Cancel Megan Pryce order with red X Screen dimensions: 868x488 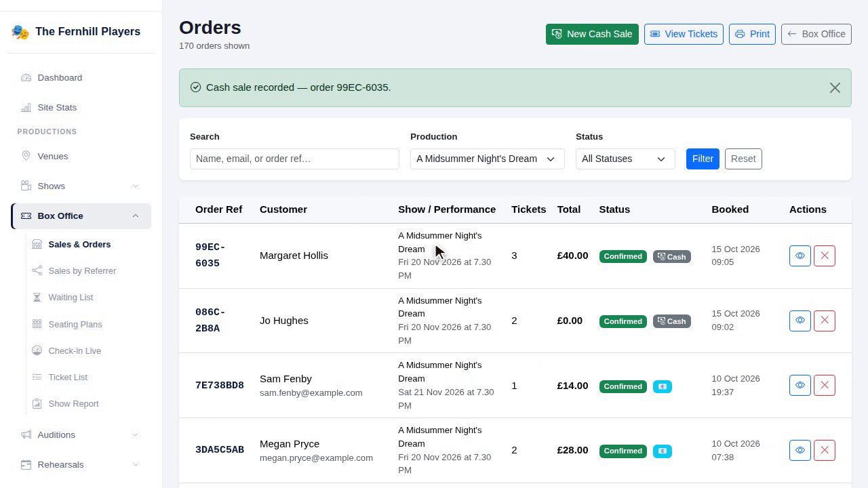pyautogui.click(x=825, y=451)
